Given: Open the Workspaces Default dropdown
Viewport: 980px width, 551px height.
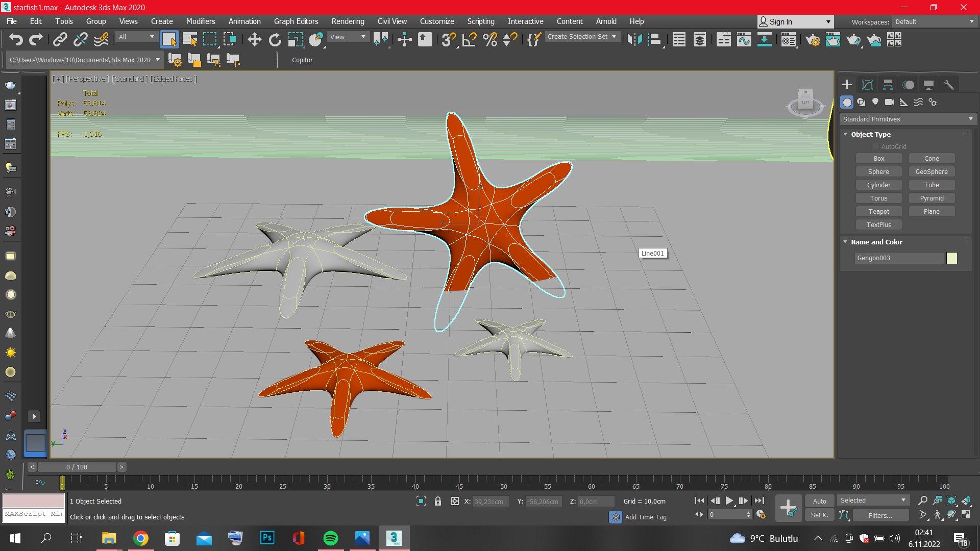Looking at the screenshot, I should click(x=934, y=22).
